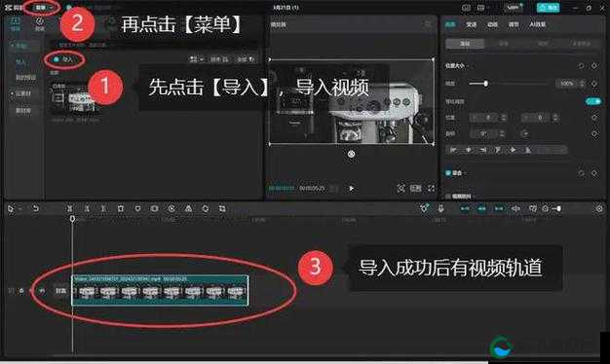Click the 导出 export button
This screenshot has height=364, width=610.
coord(548,8)
